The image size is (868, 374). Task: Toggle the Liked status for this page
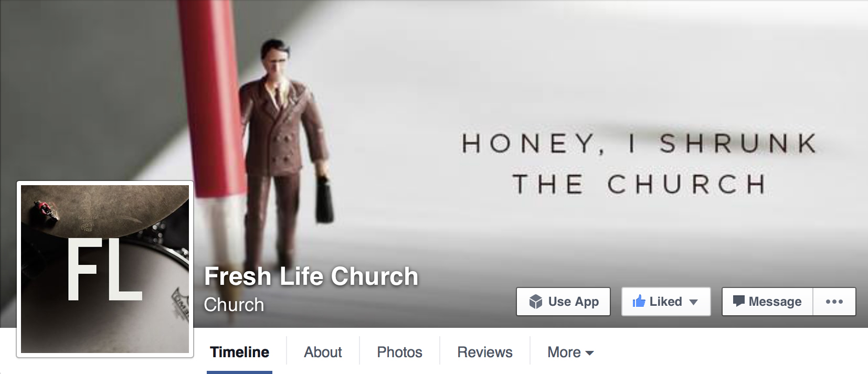pyautogui.click(x=666, y=302)
